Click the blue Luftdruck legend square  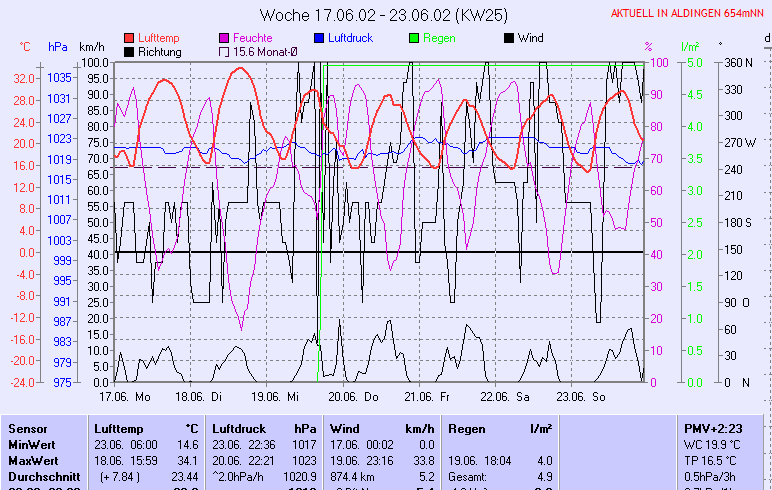319,38
